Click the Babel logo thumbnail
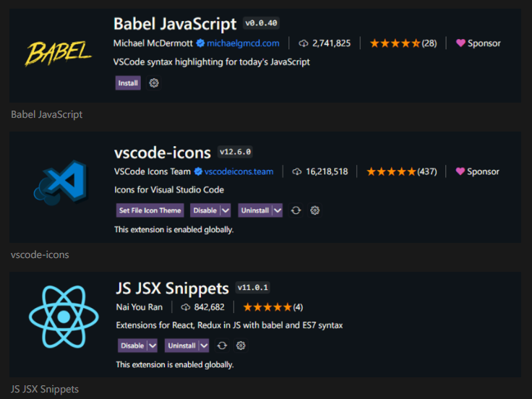The image size is (532, 399). point(59,53)
